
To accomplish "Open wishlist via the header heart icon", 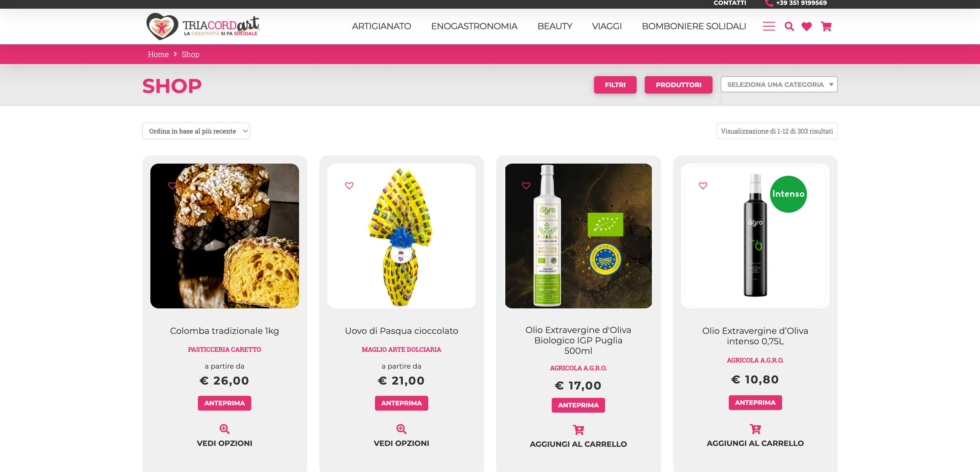I will click(806, 26).
